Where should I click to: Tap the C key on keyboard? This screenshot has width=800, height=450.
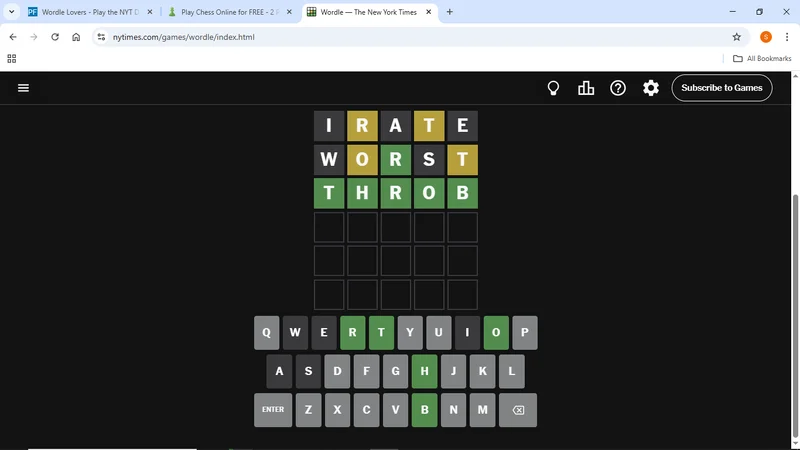click(366, 410)
